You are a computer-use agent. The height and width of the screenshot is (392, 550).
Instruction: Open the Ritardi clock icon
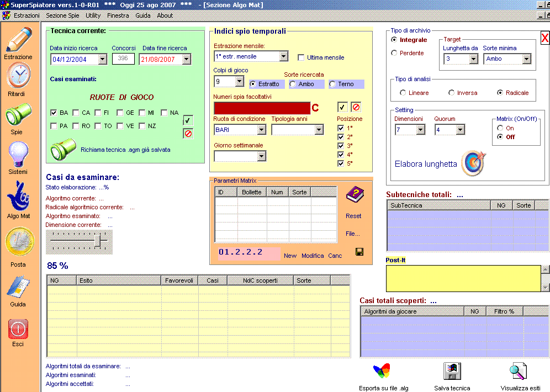[19, 75]
